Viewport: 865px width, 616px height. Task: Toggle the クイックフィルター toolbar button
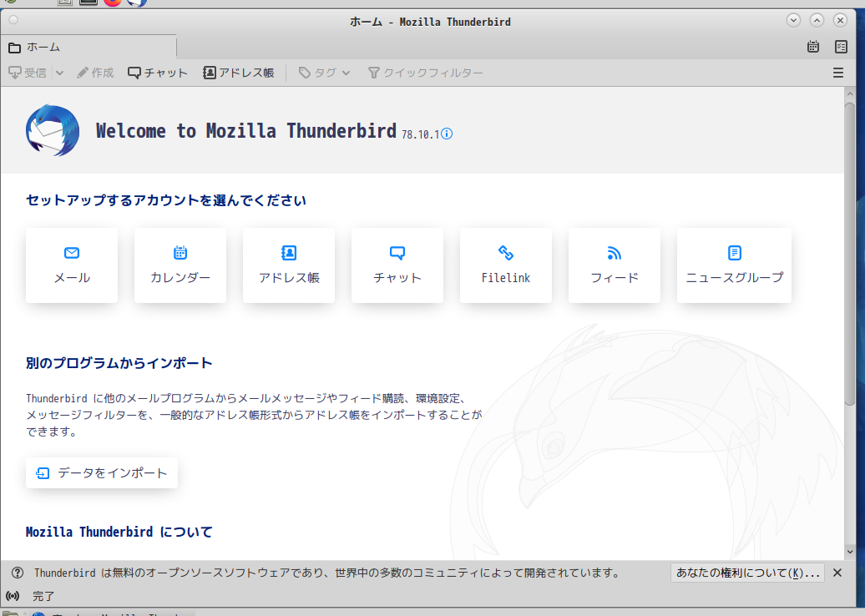point(425,73)
